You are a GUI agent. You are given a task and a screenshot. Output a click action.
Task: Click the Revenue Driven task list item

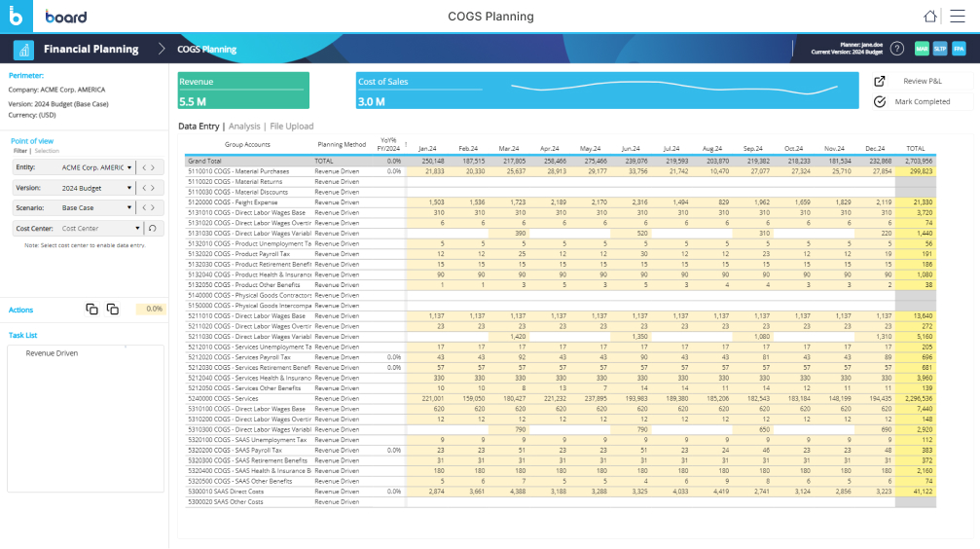pos(52,353)
